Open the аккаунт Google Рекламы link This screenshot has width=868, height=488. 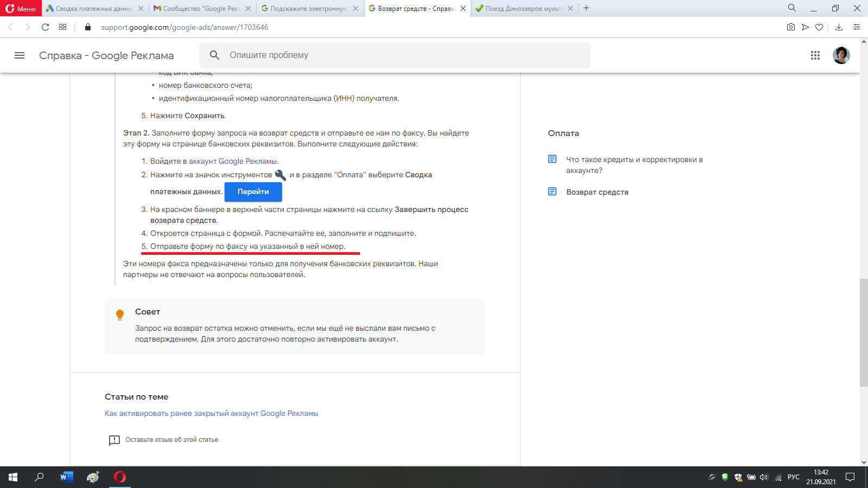click(233, 161)
